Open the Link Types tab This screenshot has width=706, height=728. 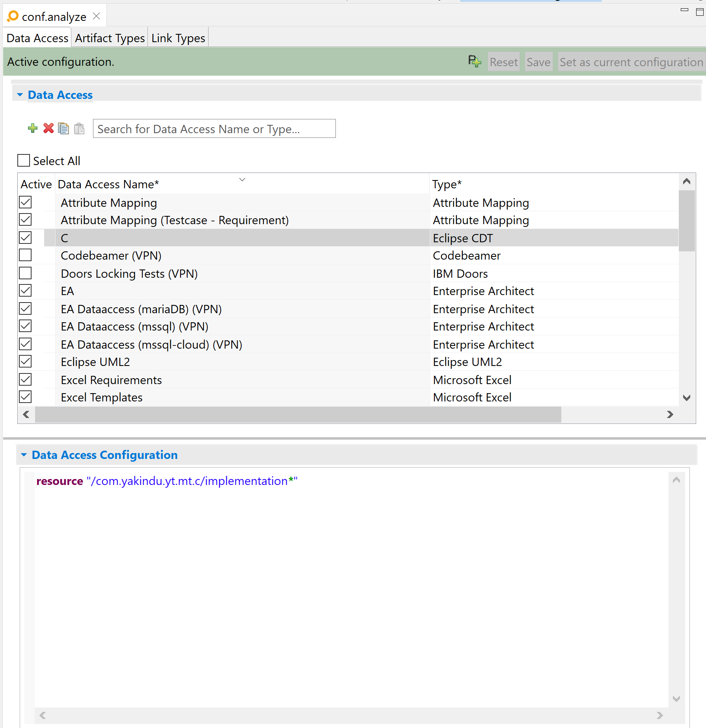[178, 38]
